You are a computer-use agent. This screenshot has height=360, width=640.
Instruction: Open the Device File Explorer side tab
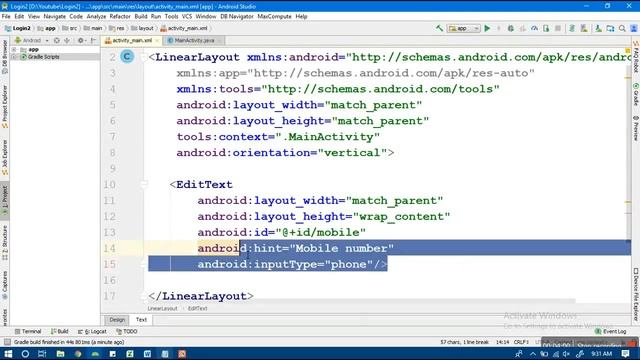click(636, 295)
